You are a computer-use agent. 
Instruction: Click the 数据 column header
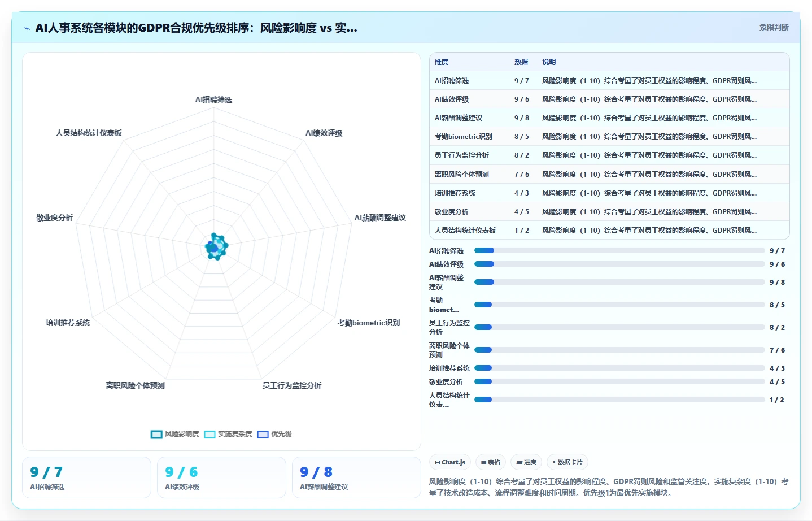521,62
